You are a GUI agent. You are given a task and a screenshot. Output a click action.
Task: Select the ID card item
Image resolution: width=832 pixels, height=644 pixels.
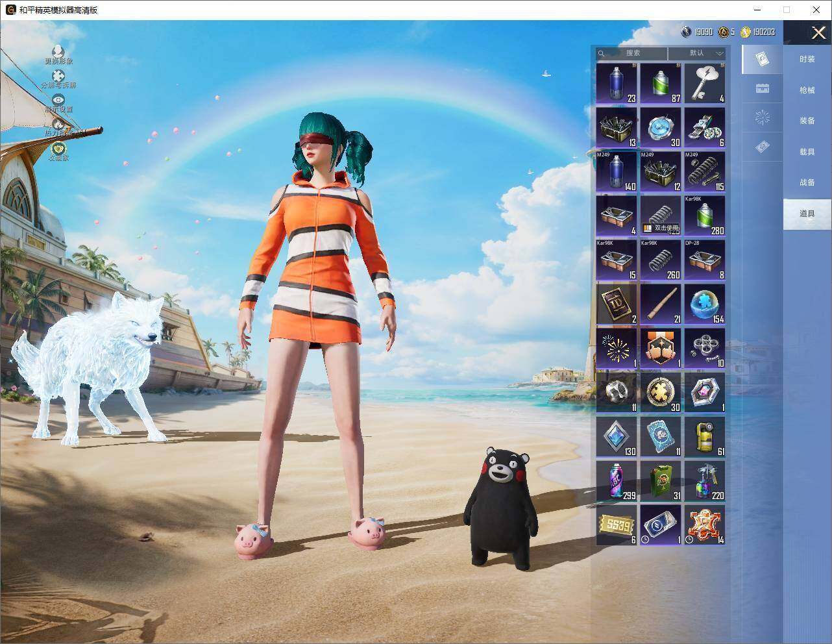[617, 304]
